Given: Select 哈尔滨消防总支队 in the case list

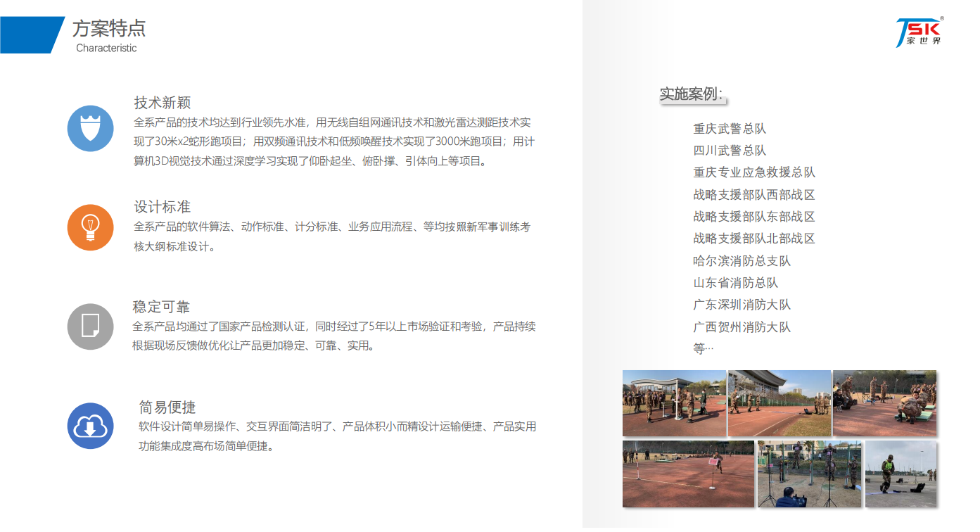Looking at the screenshot, I should pos(742,261).
